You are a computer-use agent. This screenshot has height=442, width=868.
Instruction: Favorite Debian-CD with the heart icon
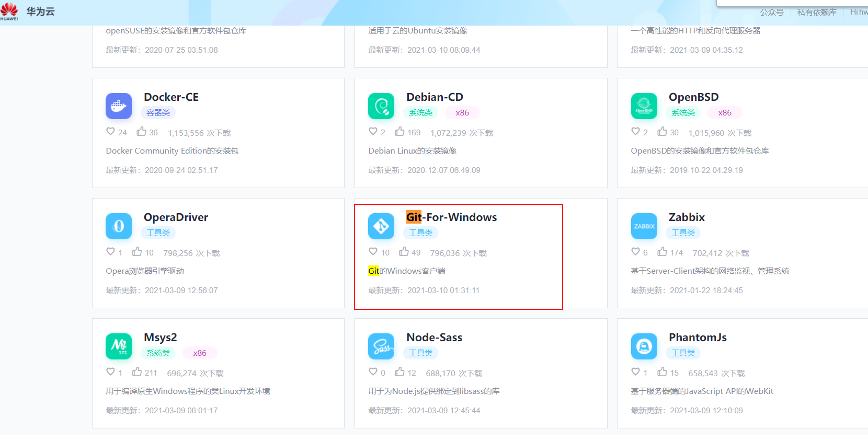[373, 132]
